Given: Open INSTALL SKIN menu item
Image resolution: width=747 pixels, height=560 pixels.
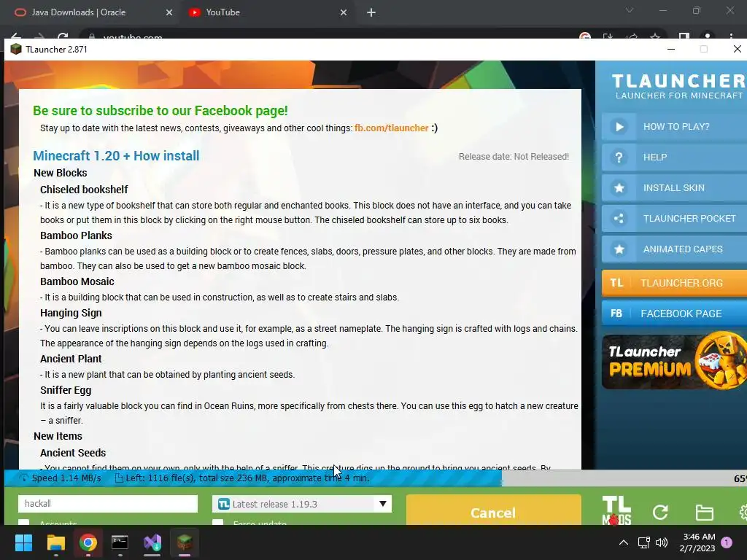Looking at the screenshot, I should point(674,187).
